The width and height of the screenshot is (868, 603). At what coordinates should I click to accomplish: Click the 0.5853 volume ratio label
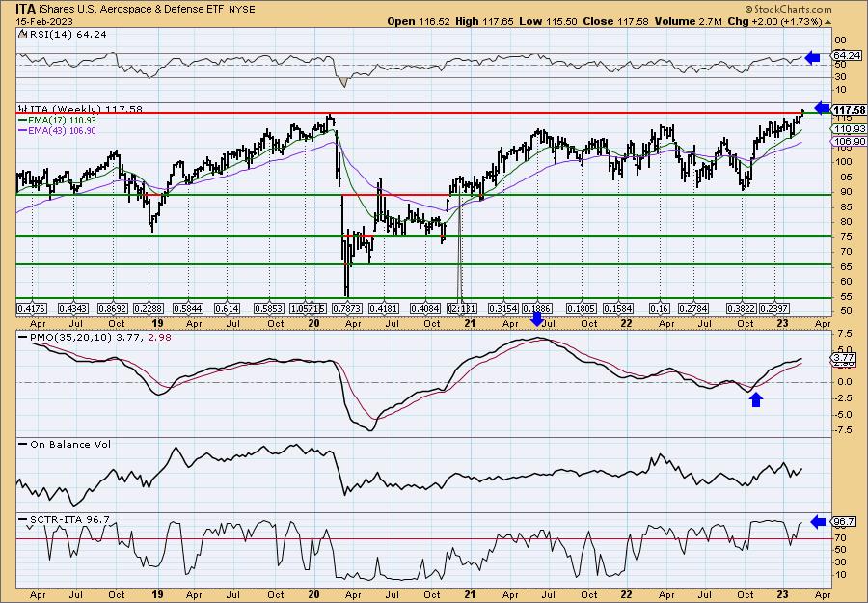(x=269, y=308)
